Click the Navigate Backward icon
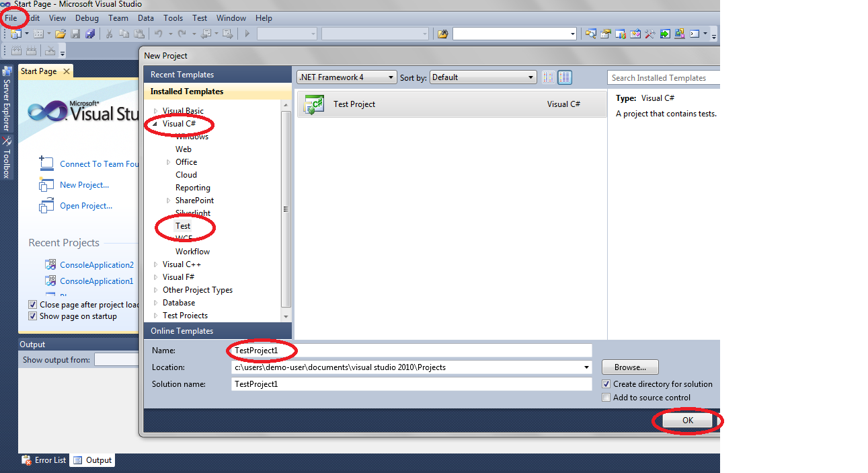 tap(206, 34)
